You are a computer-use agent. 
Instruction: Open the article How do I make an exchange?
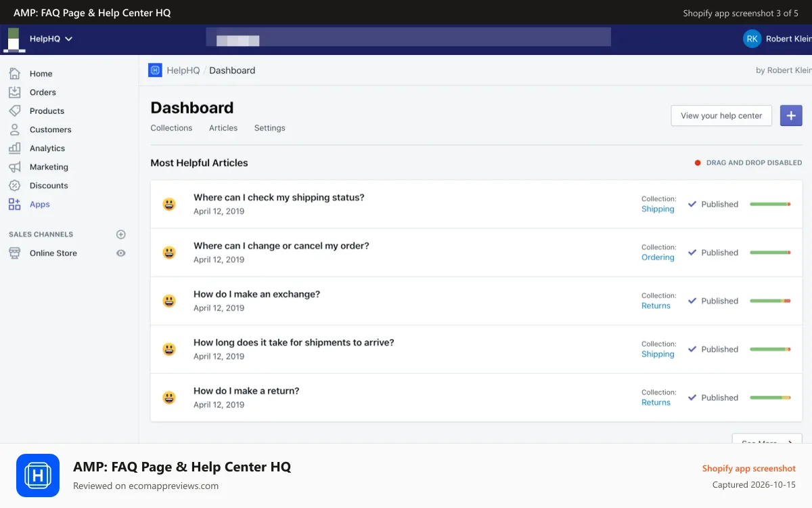256,294
